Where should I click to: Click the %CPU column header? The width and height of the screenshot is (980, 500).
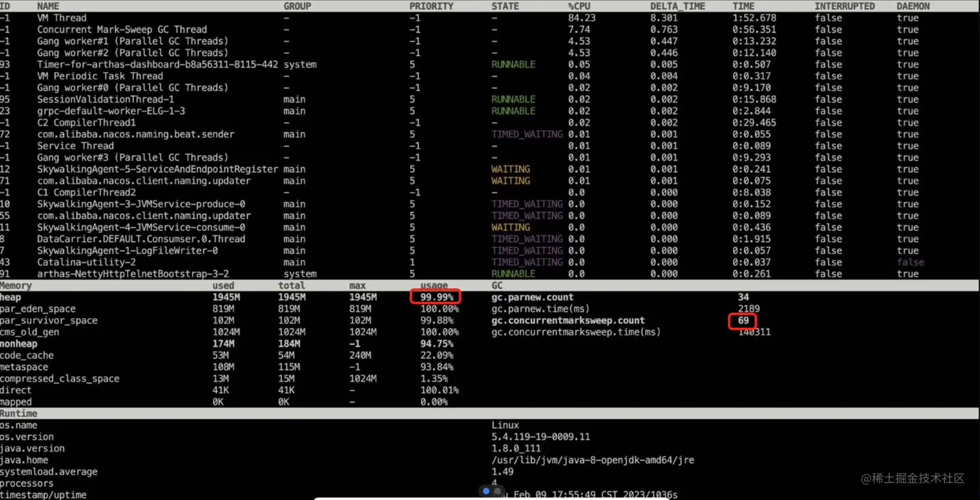coord(579,6)
